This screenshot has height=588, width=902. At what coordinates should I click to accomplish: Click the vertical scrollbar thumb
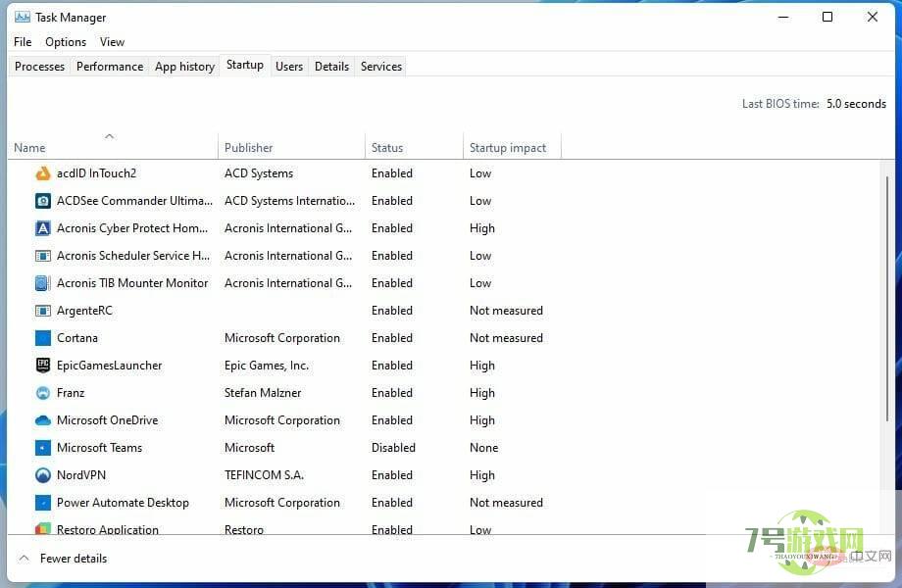pyautogui.click(x=887, y=299)
